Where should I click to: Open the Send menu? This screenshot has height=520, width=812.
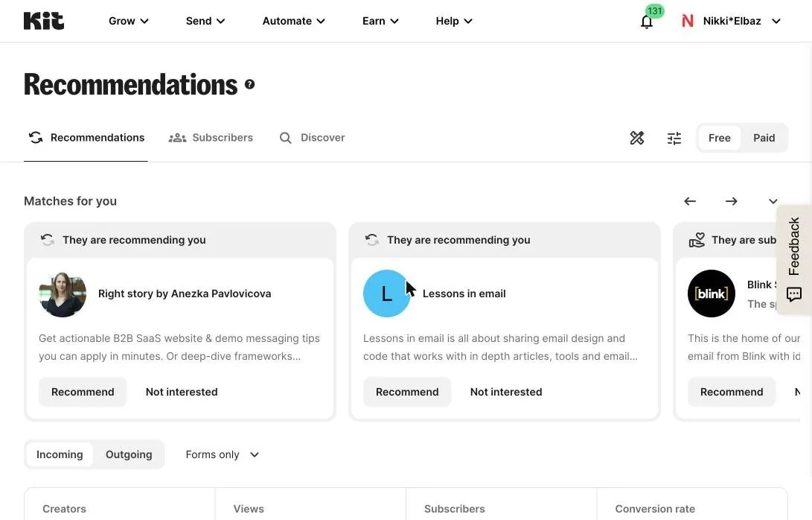point(205,22)
